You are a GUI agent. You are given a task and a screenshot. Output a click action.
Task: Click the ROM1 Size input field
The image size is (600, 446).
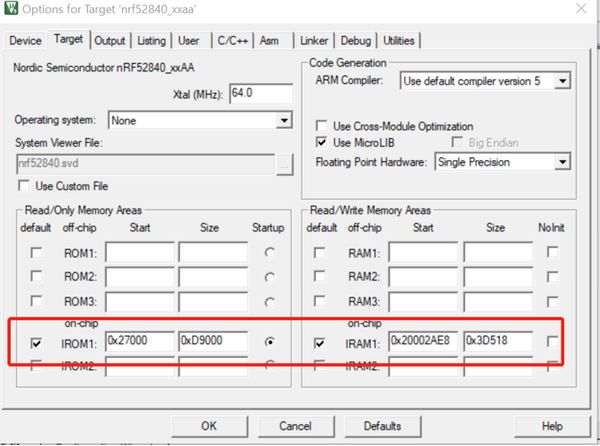(x=213, y=252)
